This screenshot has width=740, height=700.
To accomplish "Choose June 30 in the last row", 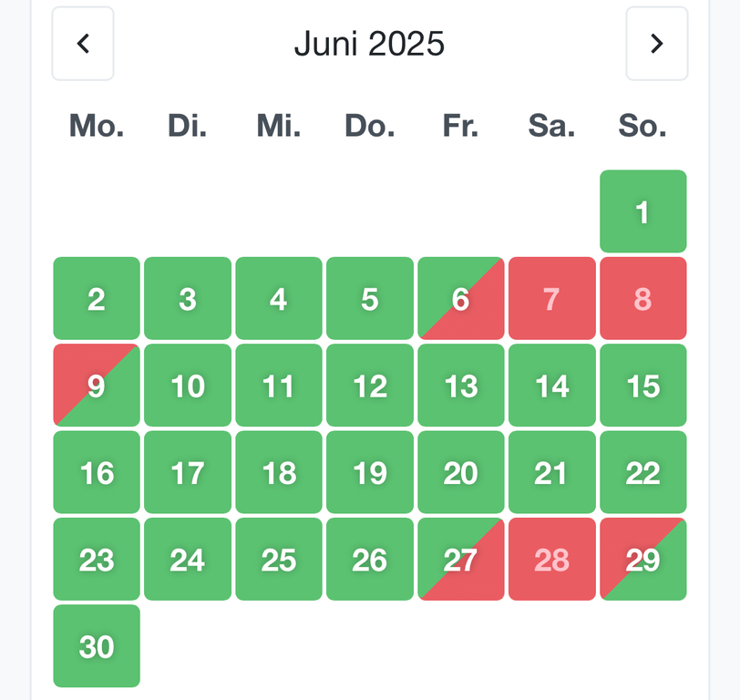I will coord(97,645).
